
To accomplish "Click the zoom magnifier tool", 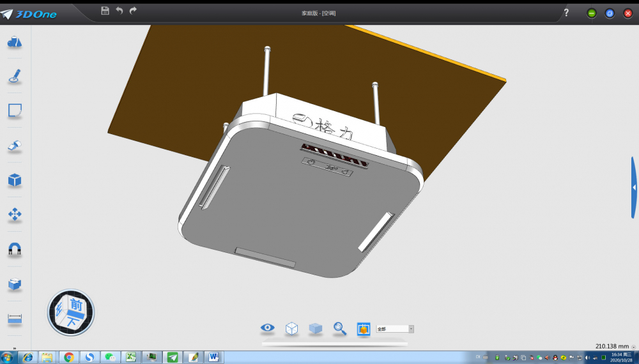I will pyautogui.click(x=339, y=328).
